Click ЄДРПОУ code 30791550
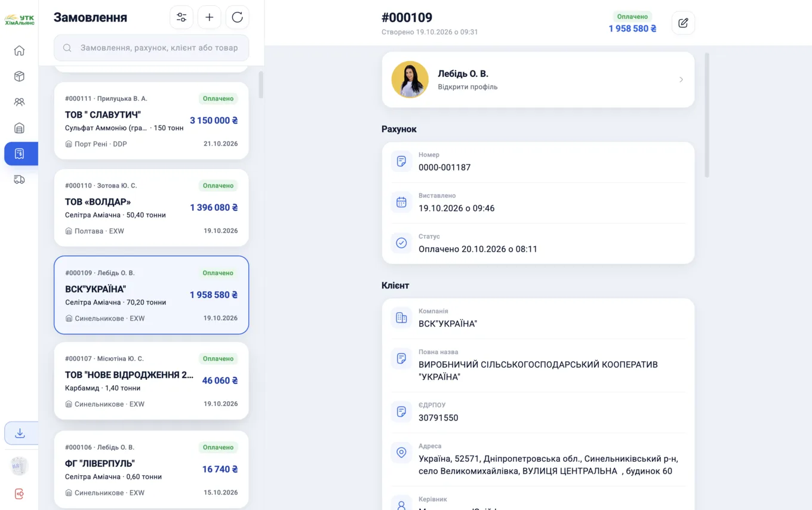 pos(438,418)
